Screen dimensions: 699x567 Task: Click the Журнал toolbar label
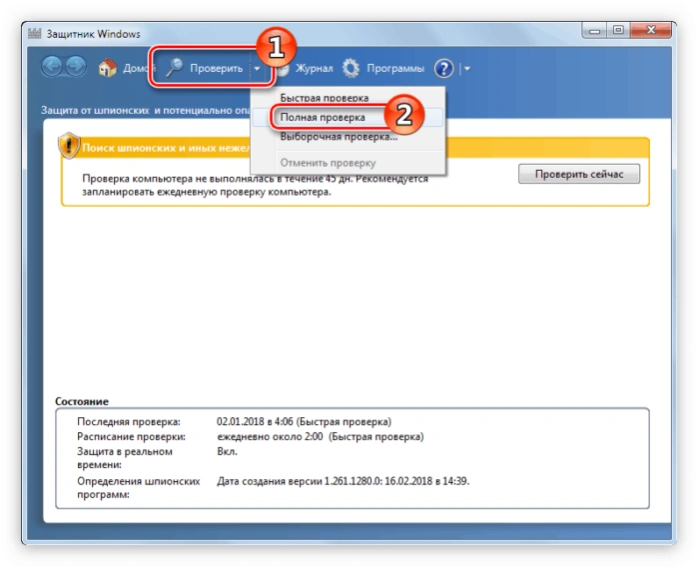314,68
